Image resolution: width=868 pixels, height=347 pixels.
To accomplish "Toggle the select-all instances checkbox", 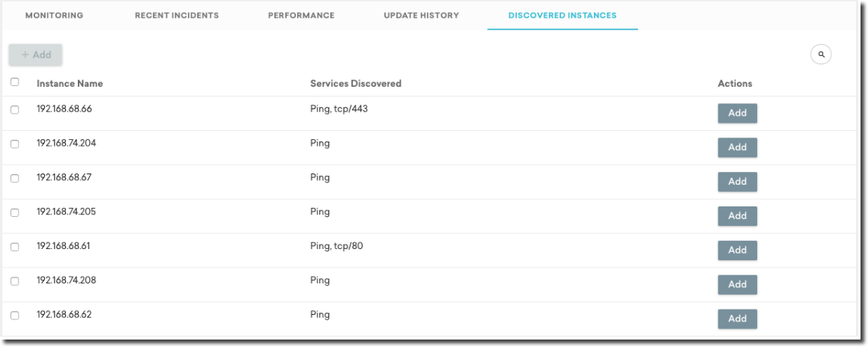I will pos(14,82).
